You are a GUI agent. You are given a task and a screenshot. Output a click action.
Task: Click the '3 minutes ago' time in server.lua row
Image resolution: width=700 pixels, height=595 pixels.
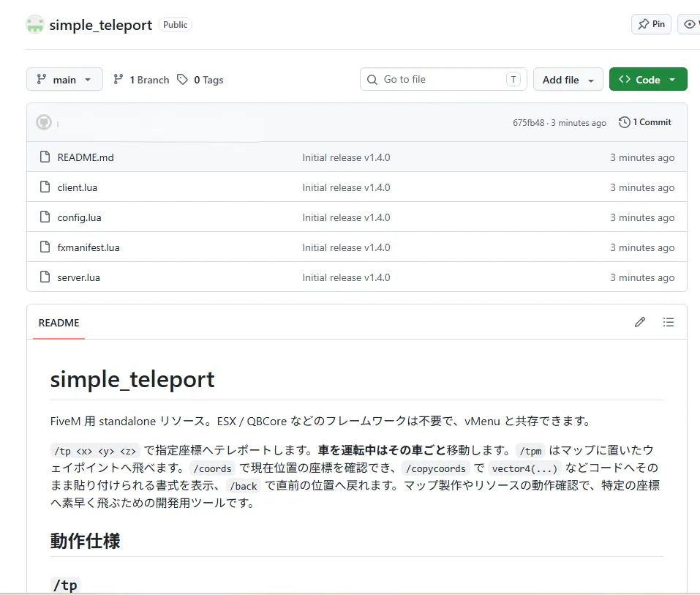[642, 277]
